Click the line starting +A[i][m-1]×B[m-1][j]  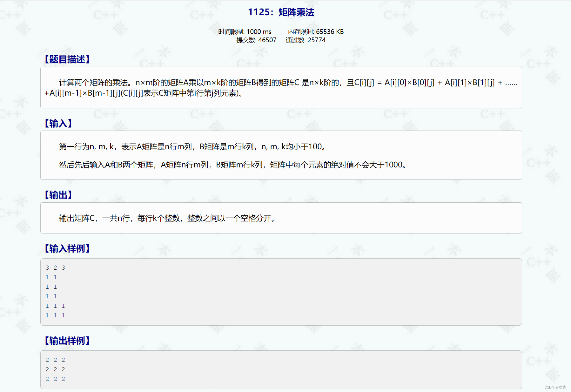point(144,93)
